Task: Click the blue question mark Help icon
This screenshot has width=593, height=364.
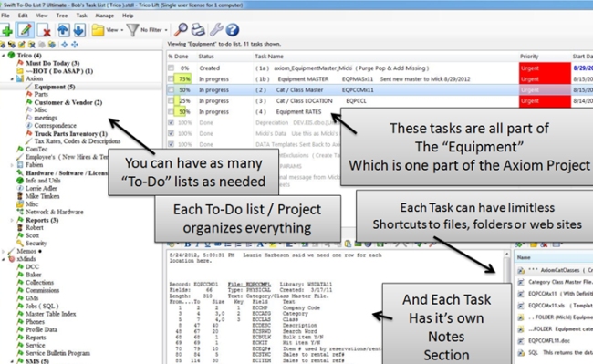Action: tap(233, 30)
